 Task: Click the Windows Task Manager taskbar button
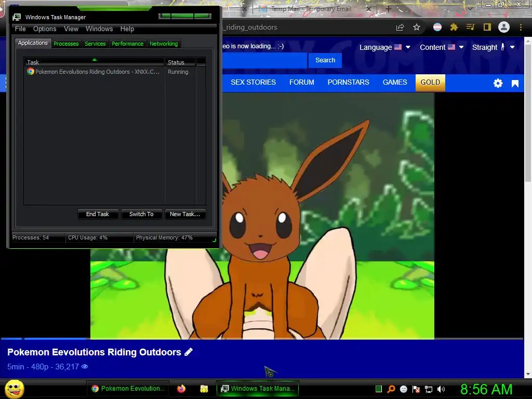(x=258, y=389)
